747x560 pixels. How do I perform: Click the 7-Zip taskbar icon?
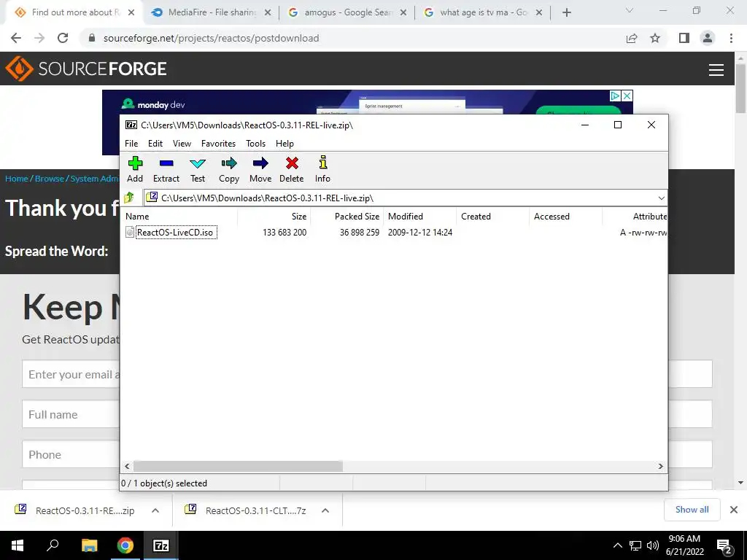[160, 545]
